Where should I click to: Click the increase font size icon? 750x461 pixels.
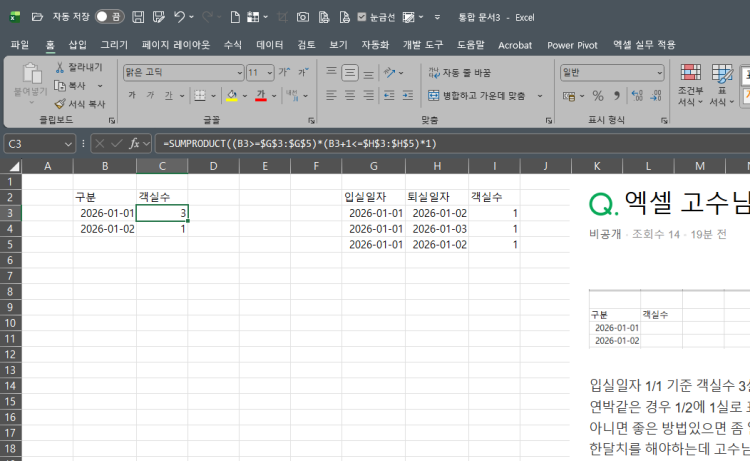tap(285, 72)
